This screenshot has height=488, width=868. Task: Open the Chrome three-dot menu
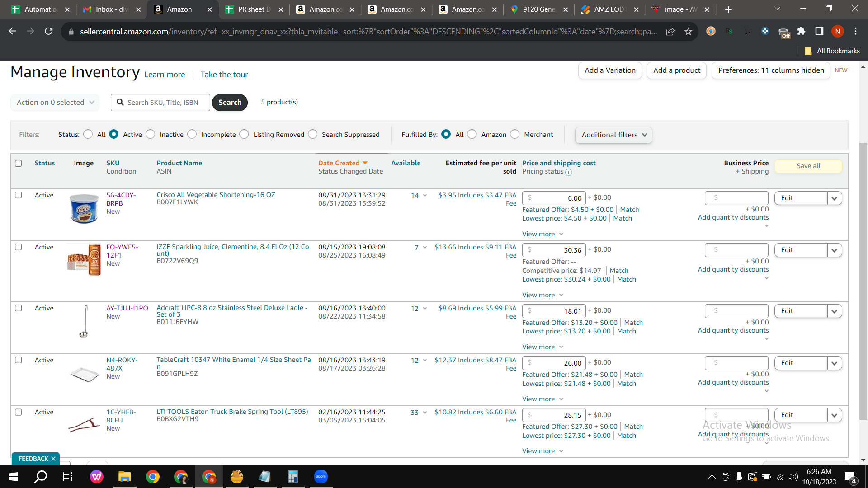point(855,31)
